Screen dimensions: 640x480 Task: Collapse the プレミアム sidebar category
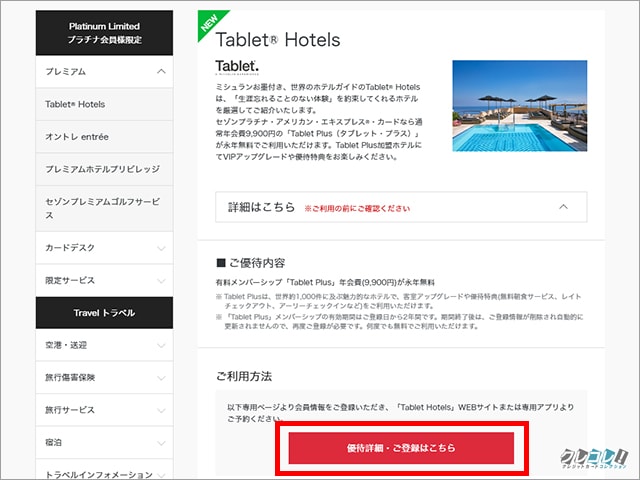[162, 72]
